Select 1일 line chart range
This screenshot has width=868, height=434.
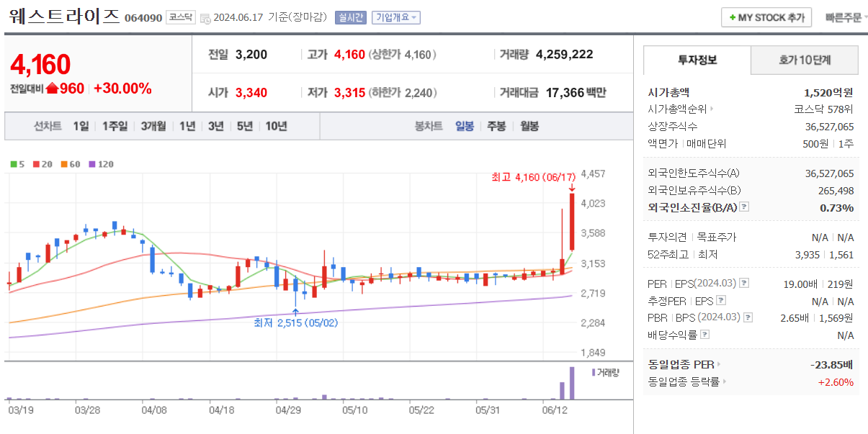coord(81,126)
